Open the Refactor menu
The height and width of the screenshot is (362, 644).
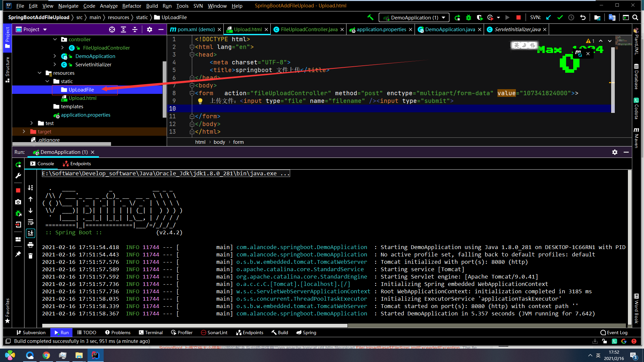click(131, 6)
